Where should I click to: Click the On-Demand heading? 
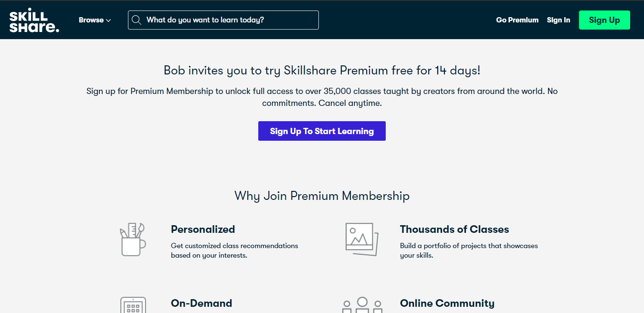point(201,303)
